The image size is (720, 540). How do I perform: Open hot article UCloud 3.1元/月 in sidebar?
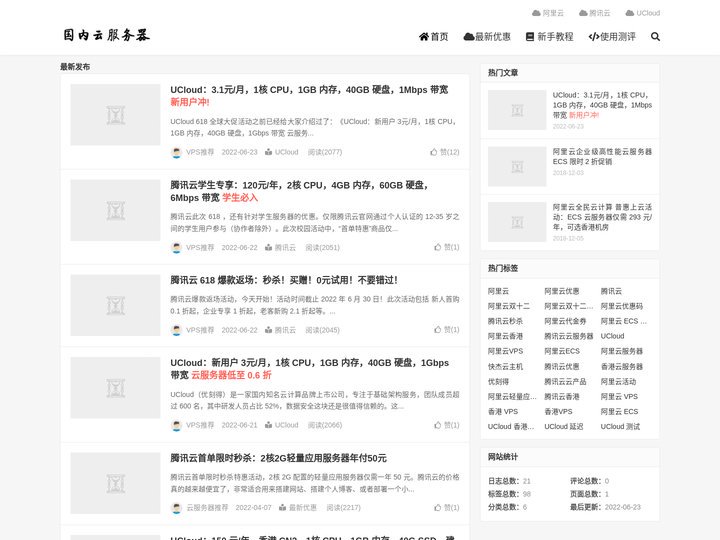click(x=602, y=105)
